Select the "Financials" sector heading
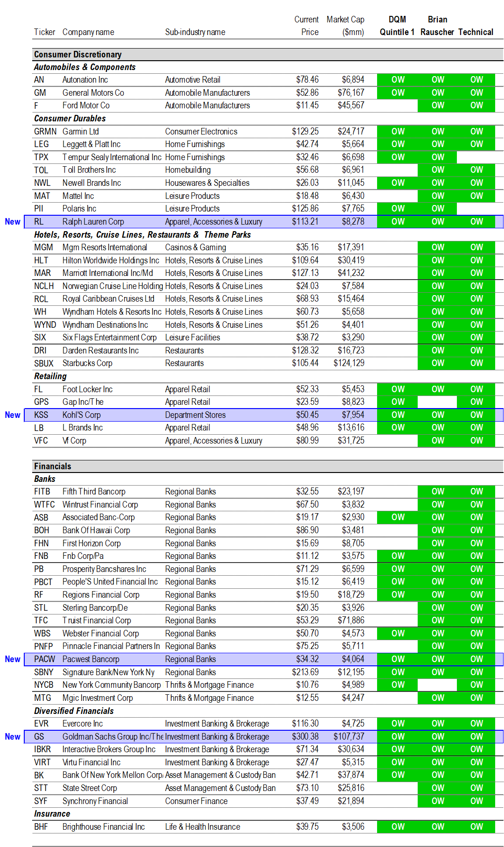 [53, 466]
